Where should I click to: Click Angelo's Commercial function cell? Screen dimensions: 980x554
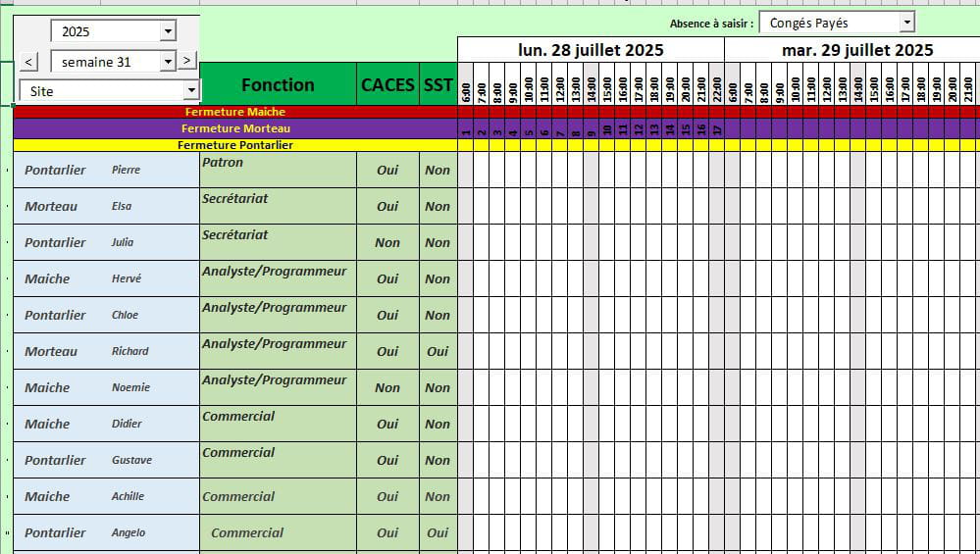coord(279,532)
